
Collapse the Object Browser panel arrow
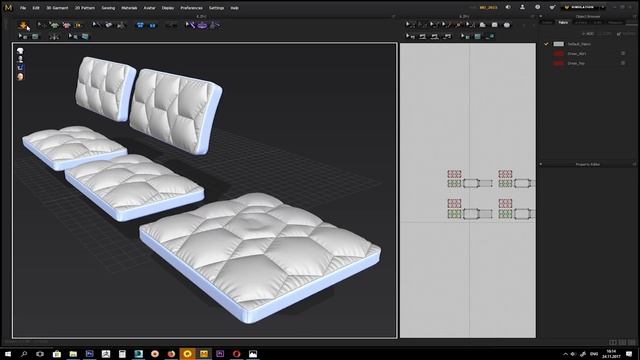541,16
